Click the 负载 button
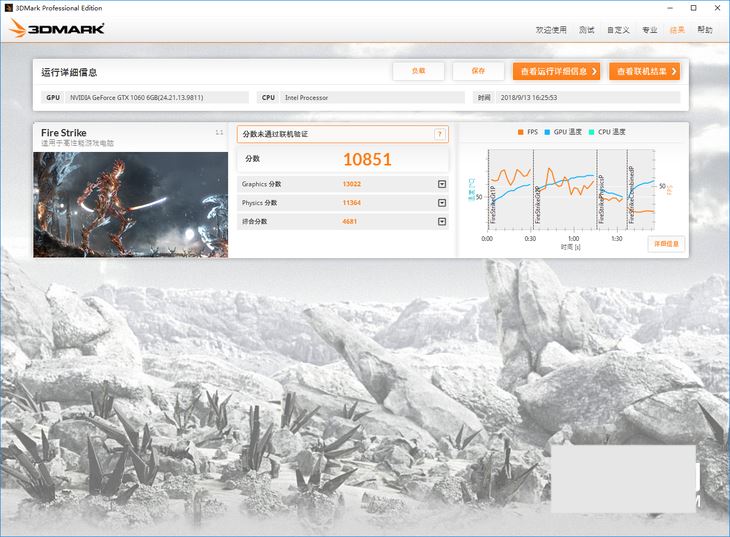Image resolution: width=730 pixels, height=537 pixels. (419, 71)
